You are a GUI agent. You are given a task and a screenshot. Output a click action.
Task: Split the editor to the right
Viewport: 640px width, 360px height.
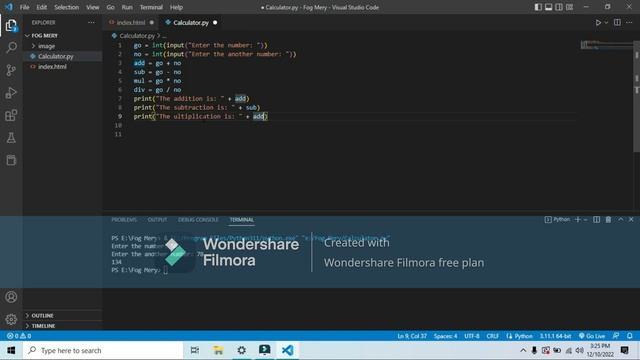(617, 22)
